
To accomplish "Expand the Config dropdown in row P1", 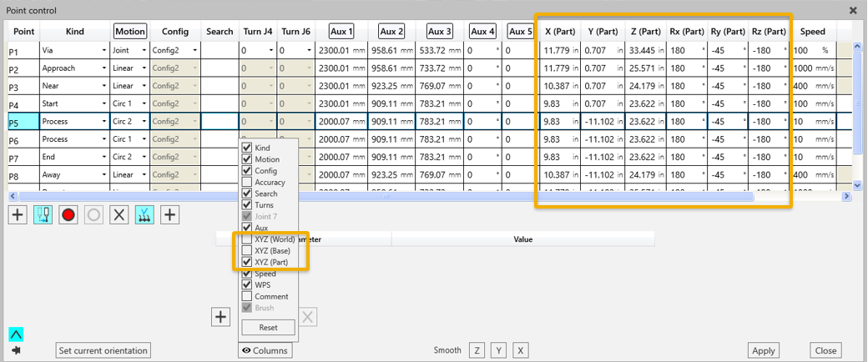I will 194,51.
